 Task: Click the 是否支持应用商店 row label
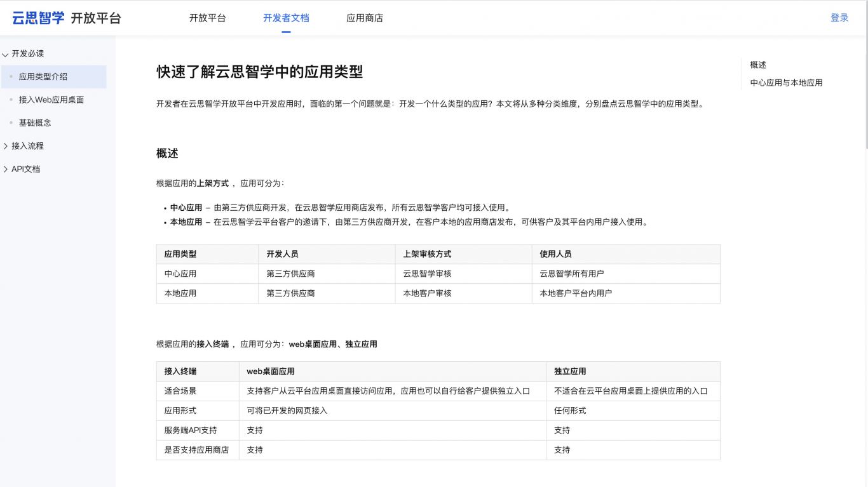point(198,450)
